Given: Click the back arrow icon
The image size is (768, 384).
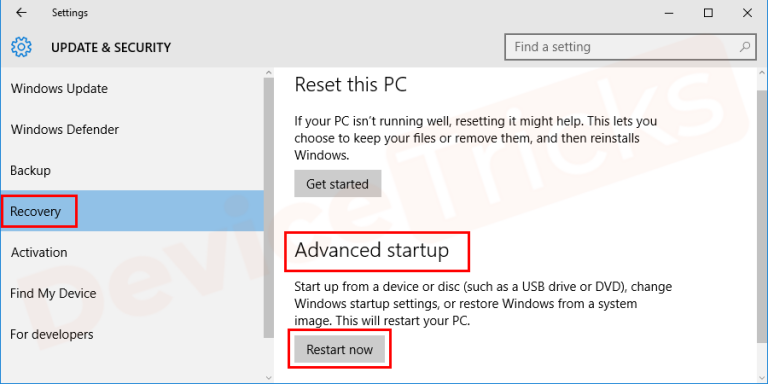Looking at the screenshot, I should click(x=21, y=13).
